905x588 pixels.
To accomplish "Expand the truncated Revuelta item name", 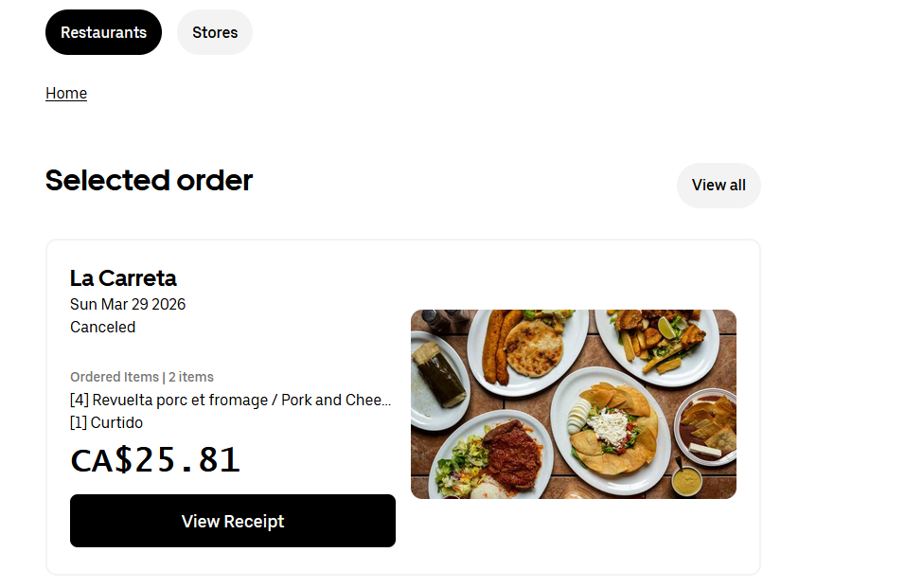I will tap(383, 399).
